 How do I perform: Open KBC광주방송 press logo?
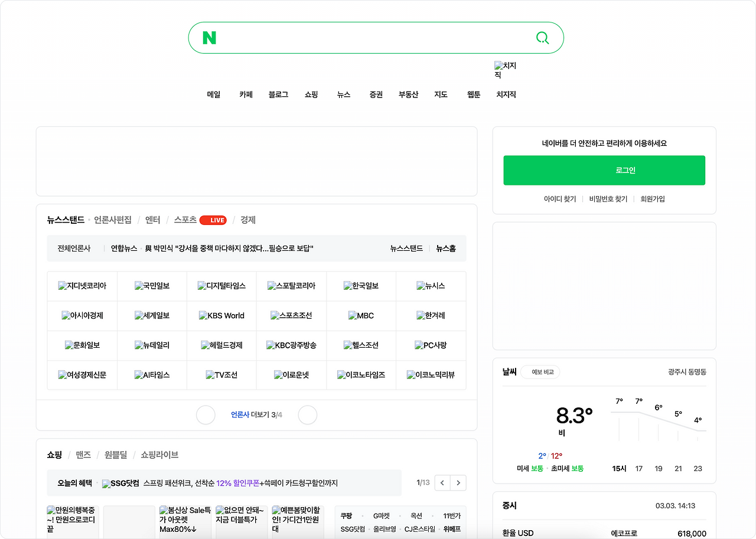(291, 345)
